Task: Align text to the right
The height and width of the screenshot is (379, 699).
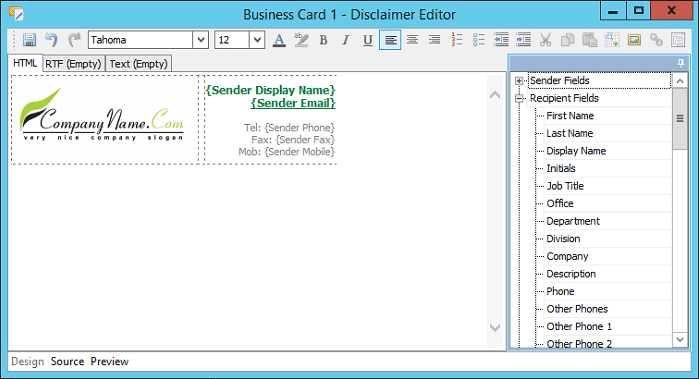Action: (x=434, y=40)
